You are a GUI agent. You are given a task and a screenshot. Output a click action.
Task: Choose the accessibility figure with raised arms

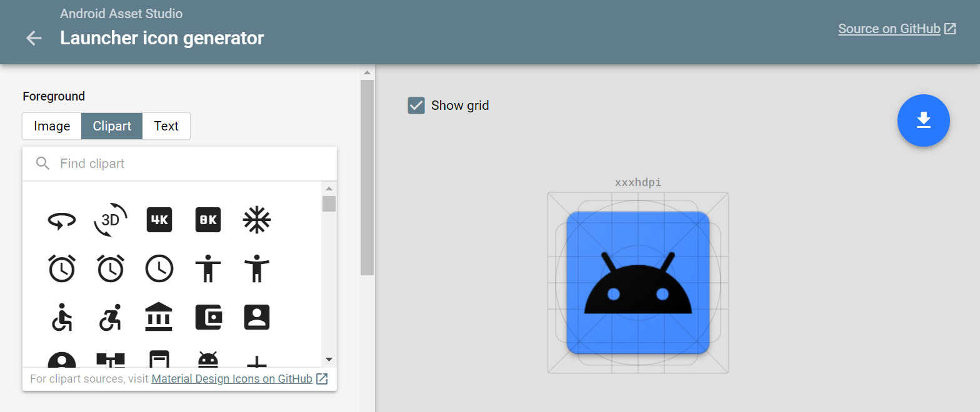coord(256,269)
